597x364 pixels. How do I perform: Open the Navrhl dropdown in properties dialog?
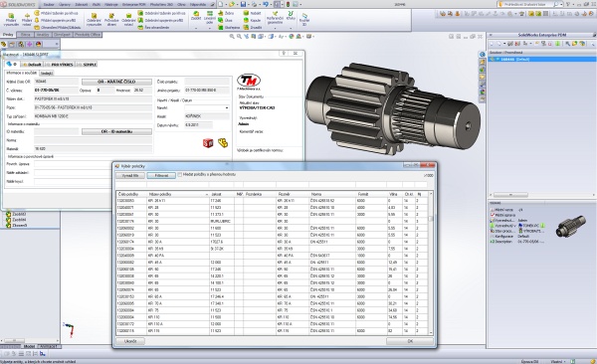point(227,108)
